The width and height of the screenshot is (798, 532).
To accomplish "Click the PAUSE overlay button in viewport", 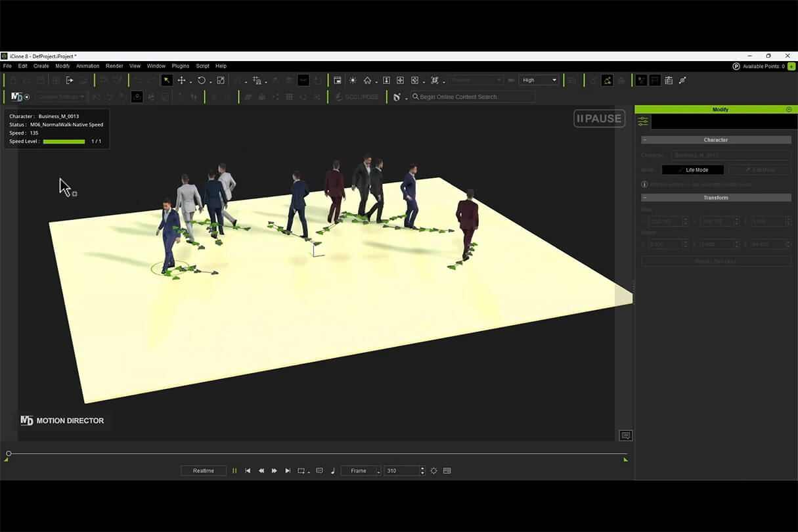I will pos(599,119).
